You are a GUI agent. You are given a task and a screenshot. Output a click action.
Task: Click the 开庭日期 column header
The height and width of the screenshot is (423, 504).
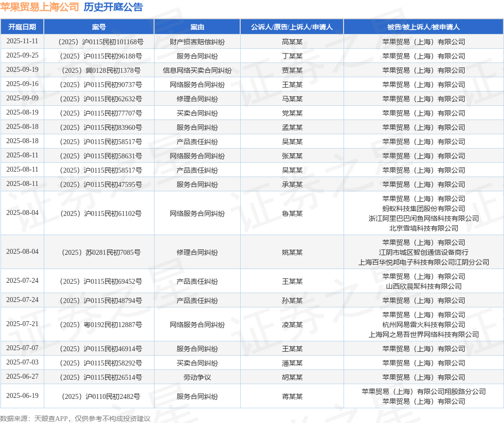coord(22,27)
